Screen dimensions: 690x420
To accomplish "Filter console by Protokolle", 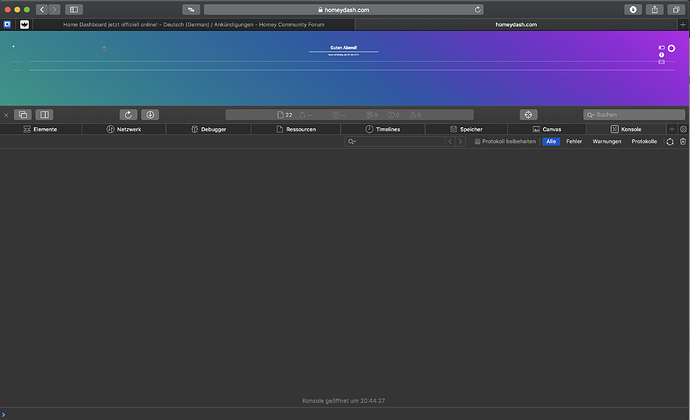I will click(644, 141).
